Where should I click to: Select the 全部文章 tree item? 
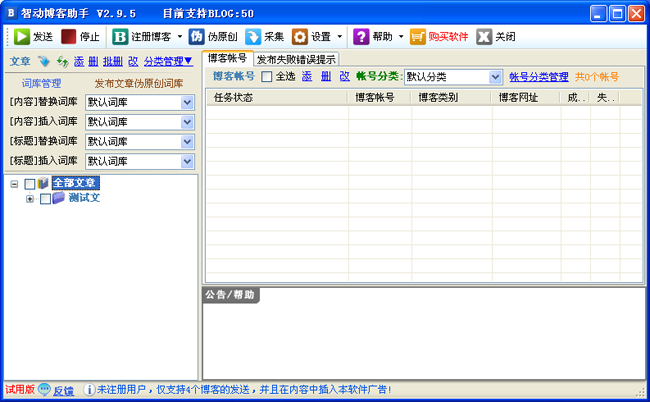[x=75, y=183]
